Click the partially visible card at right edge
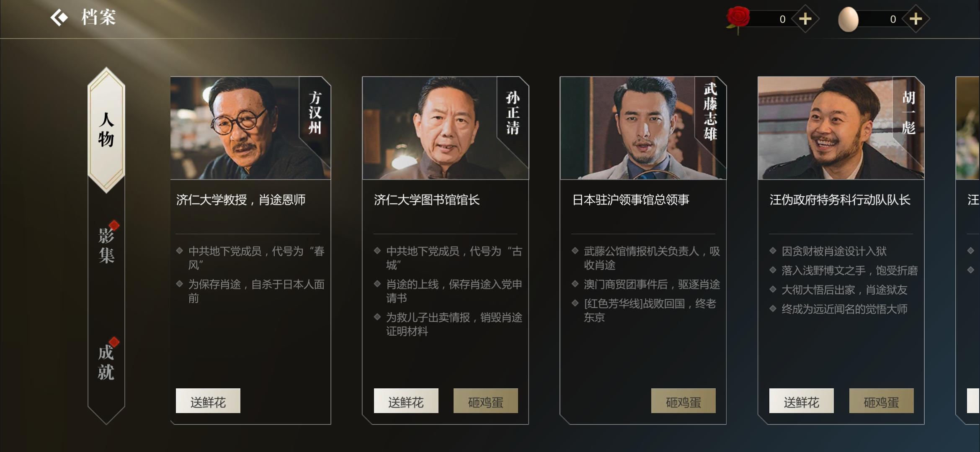The width and height of the screenshot is (980, 452). point(968,250)
